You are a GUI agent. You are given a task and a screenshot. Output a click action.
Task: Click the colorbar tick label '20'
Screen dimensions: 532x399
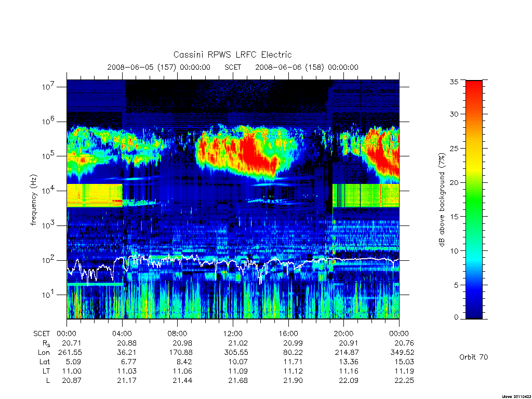454,182
